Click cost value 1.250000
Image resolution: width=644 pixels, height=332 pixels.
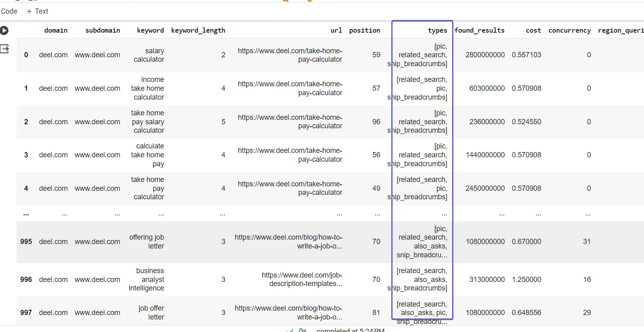tap(526, 280)
